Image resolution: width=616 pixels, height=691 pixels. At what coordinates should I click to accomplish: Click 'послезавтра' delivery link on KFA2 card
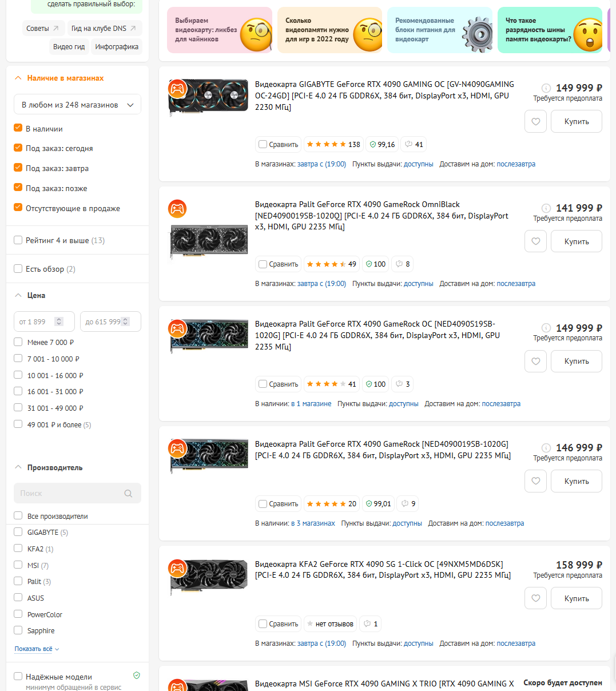516,644
